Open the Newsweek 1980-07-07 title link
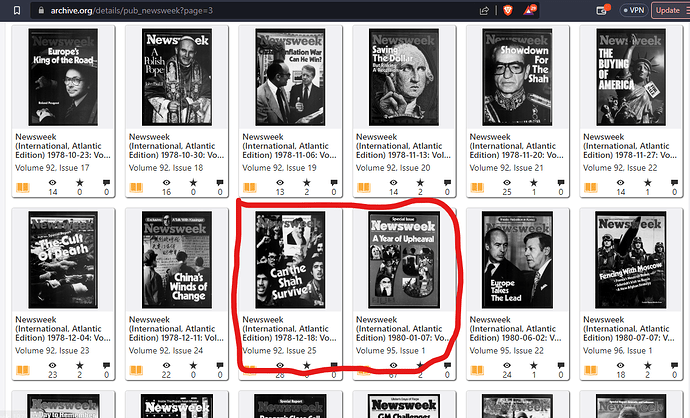690x418 pixels. 631,329
